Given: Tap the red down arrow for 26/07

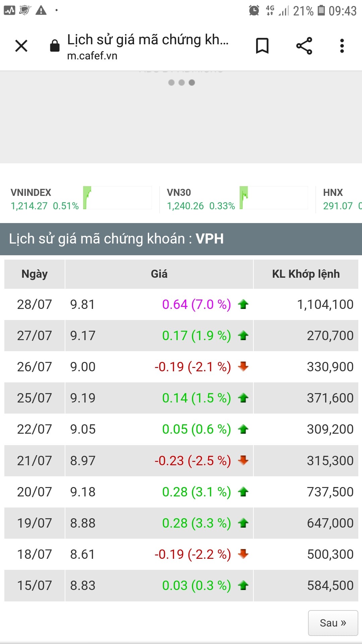Looking at the screenshot, I should click(243, 367).
